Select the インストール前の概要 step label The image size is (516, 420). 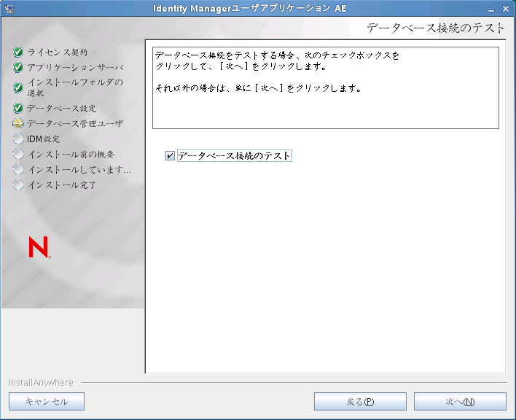(71, 154)
